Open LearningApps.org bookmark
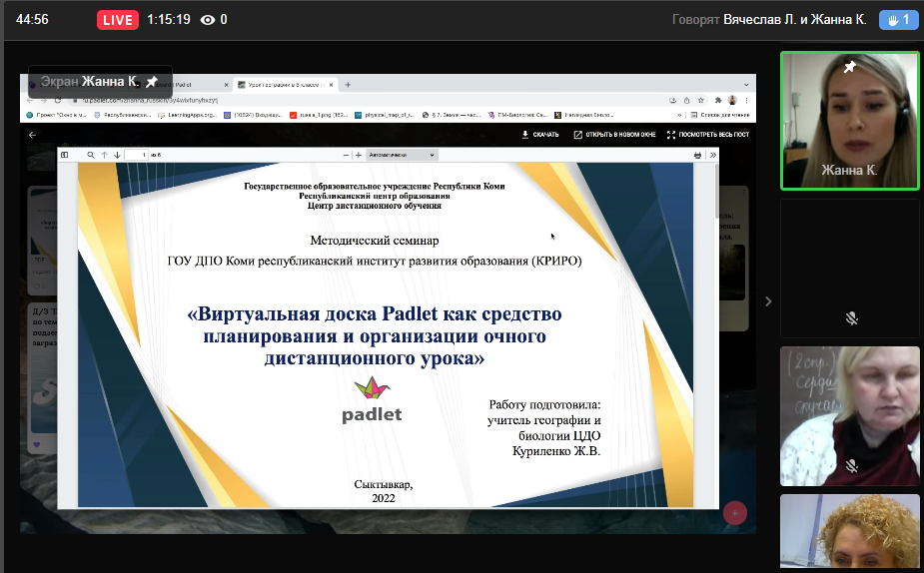This screenshot has height=573, width=924. click(x=188, y=115)
